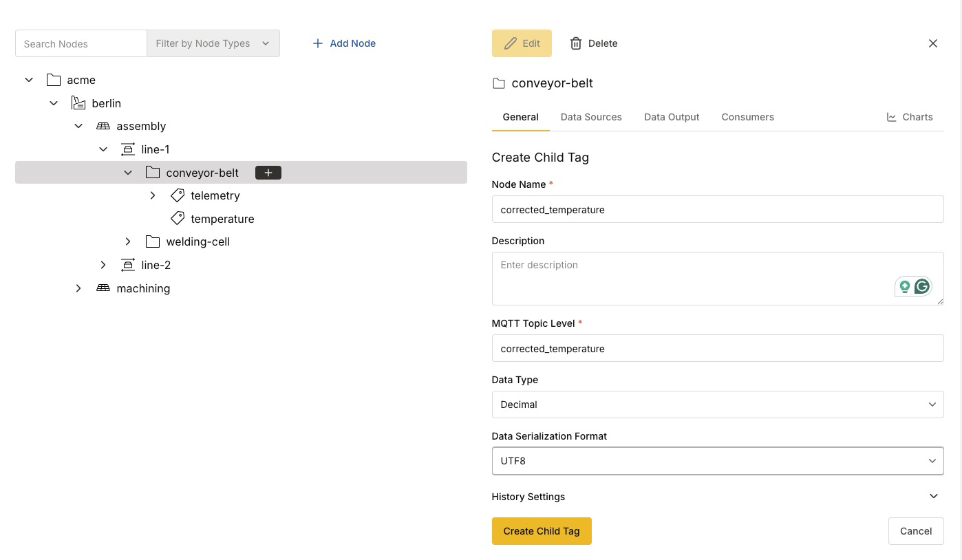Expand the machining node
The height and width of the screenshot is (560, 962).
(78, 288)
